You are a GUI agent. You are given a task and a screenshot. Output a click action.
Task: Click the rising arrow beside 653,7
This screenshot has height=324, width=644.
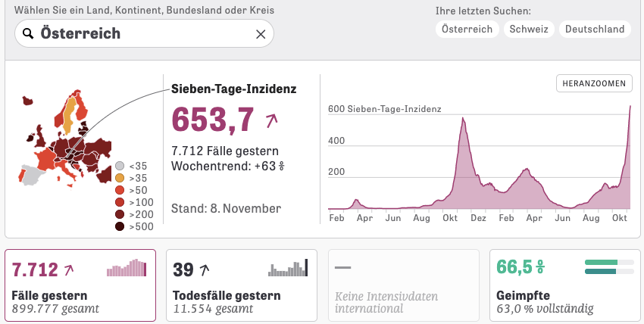pos(272,120)
